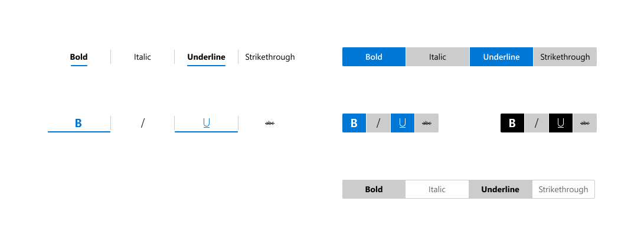Click the plain Strikethrough text option
The height and width of the screenshot is (246, 644).
270,57
